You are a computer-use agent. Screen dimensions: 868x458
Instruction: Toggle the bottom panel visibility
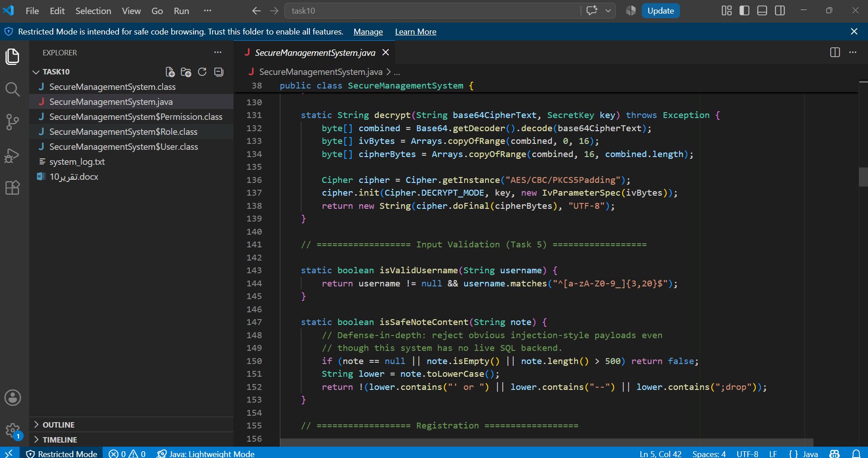click(x=762, y=10)
